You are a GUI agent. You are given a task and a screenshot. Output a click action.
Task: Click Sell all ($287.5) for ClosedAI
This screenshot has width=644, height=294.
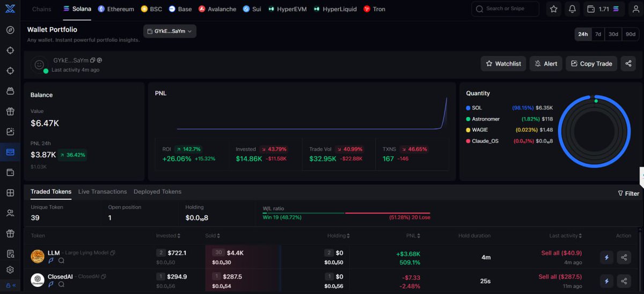[560, 276]
